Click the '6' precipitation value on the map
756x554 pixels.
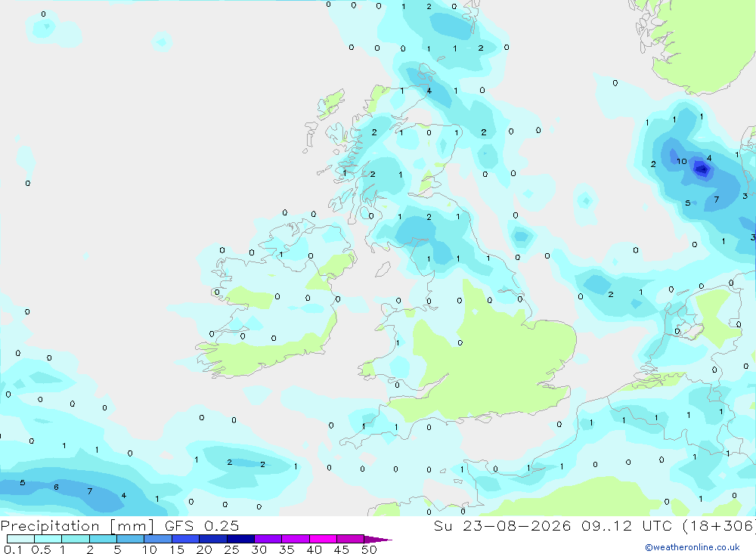click(x=56, y=487)
